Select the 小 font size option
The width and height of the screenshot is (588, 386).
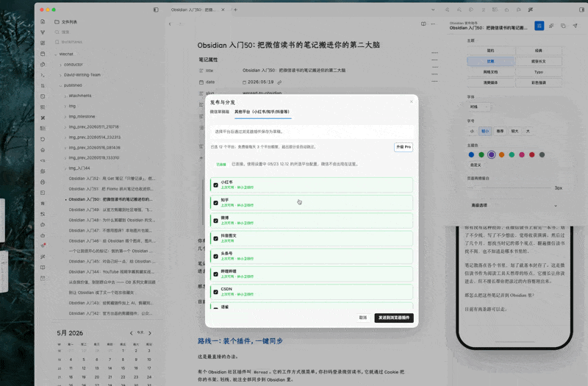[x=472, y=132]
